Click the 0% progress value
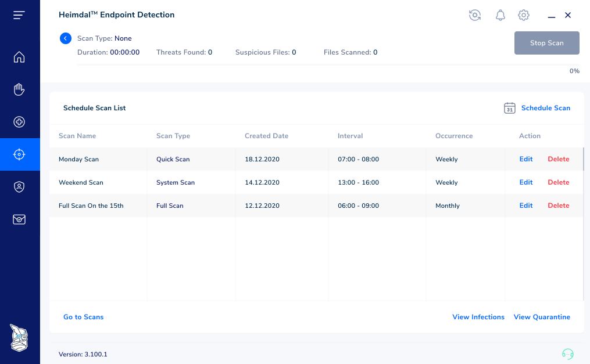Viewport: 590px width, 364px height. click(574, 71)
